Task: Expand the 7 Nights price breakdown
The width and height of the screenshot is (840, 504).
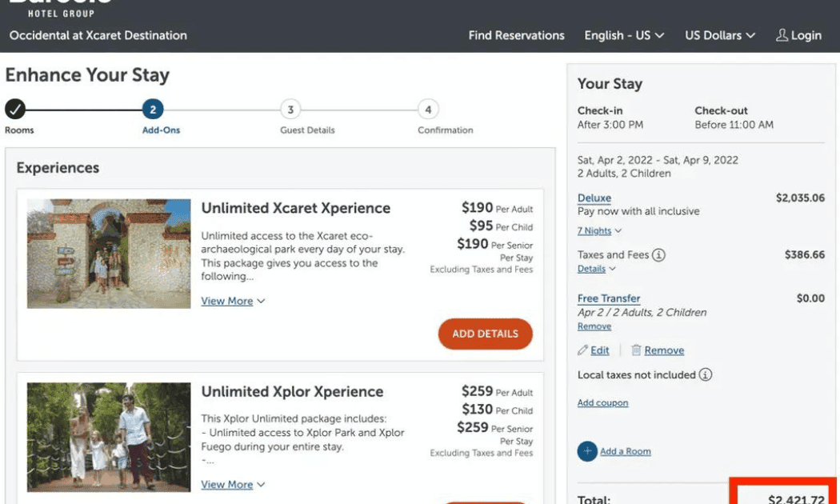Action: [595, 230]
